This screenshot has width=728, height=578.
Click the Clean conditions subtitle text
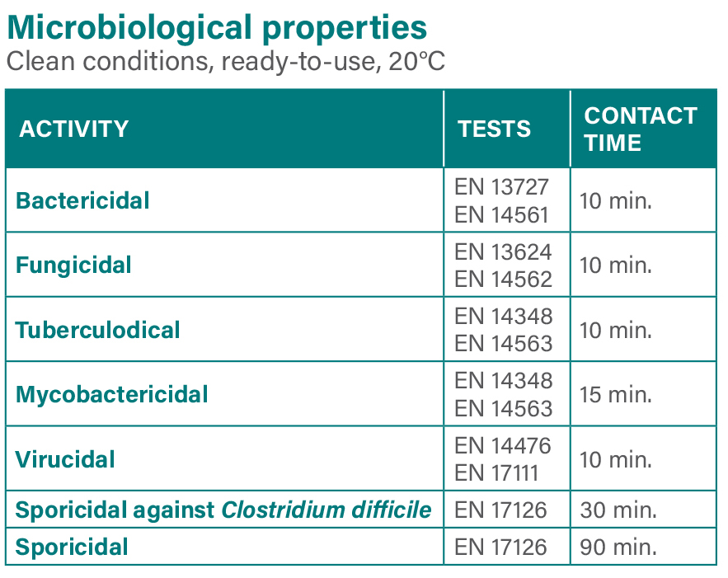click(x=226, y=61)
